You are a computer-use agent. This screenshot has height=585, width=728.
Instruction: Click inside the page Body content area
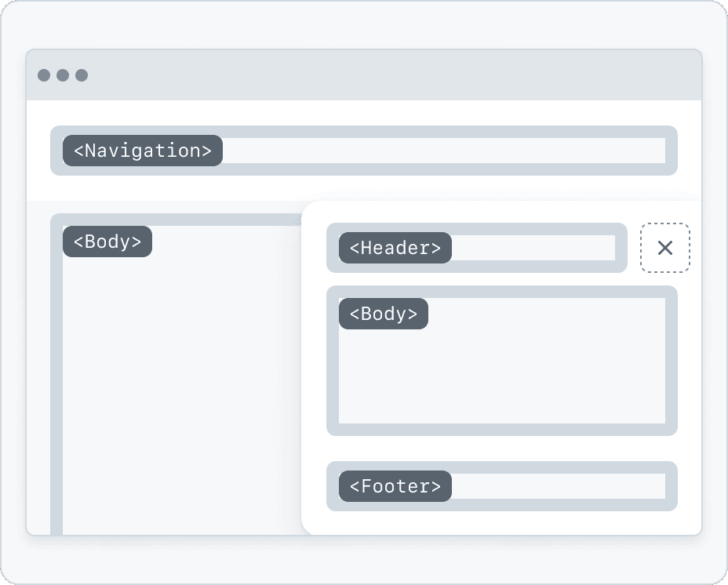[181, 394]
